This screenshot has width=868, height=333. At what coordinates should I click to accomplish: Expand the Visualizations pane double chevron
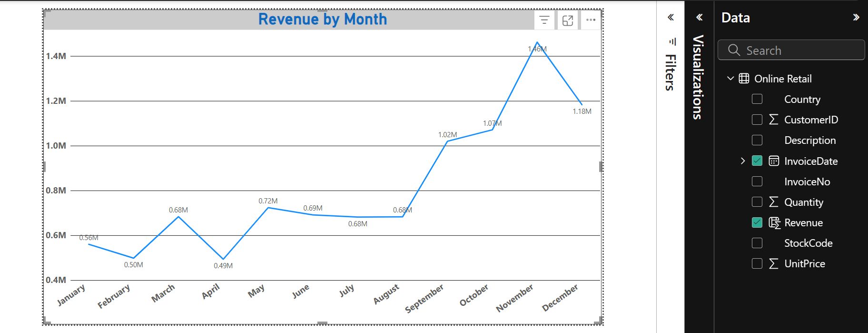point(699,18)
